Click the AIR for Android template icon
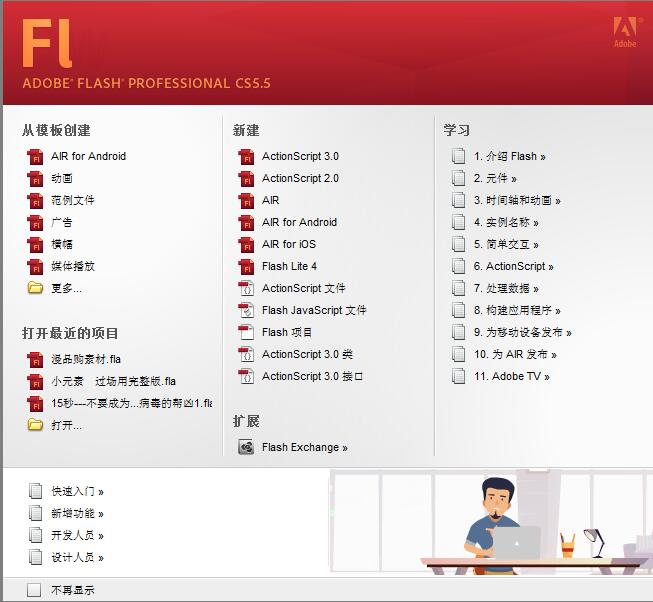Screen dimensions: 653x602 coord(35,157)
